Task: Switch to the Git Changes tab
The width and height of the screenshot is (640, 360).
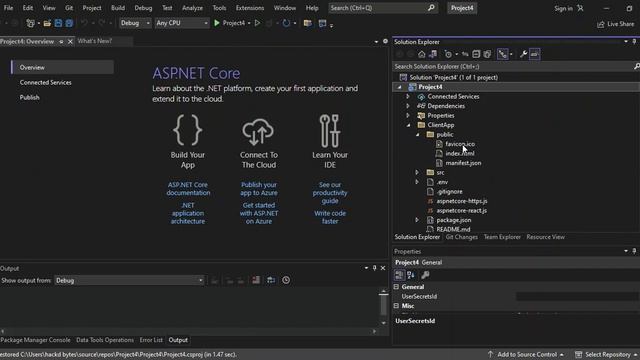Action: [x=462, y=237]
